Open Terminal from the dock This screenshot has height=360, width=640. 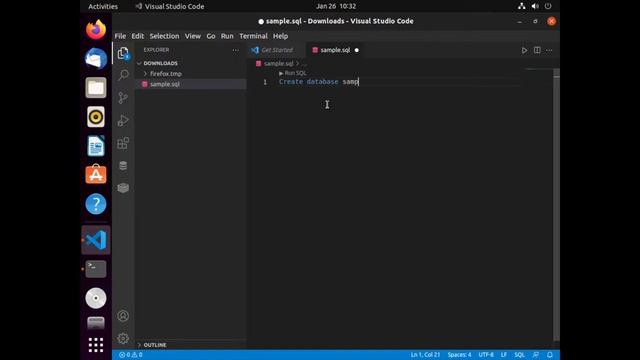tap(96, 269)
